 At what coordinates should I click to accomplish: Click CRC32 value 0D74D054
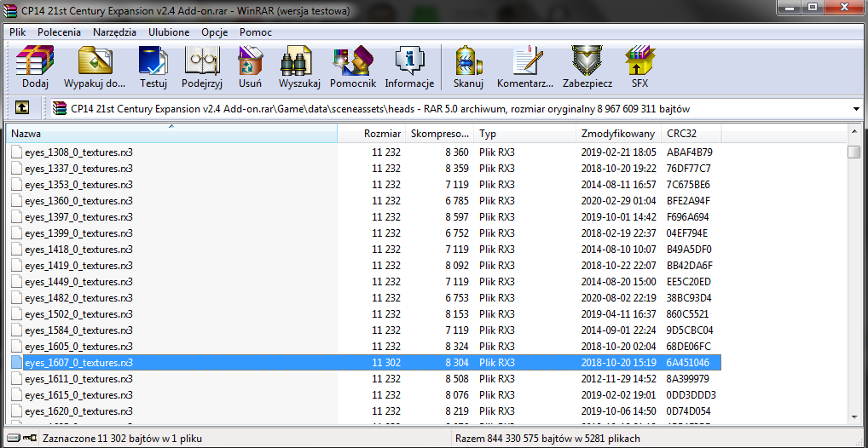689,411
